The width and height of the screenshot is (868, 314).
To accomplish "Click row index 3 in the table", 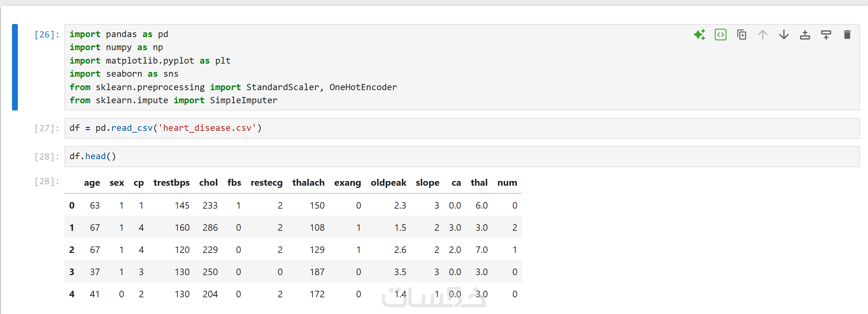I will click(x=72, y=272).
